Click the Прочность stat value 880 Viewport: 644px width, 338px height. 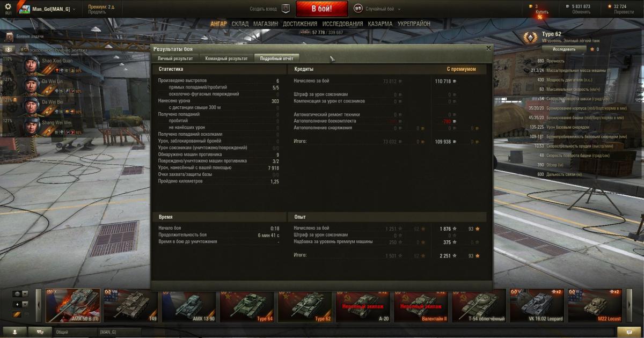540,61
